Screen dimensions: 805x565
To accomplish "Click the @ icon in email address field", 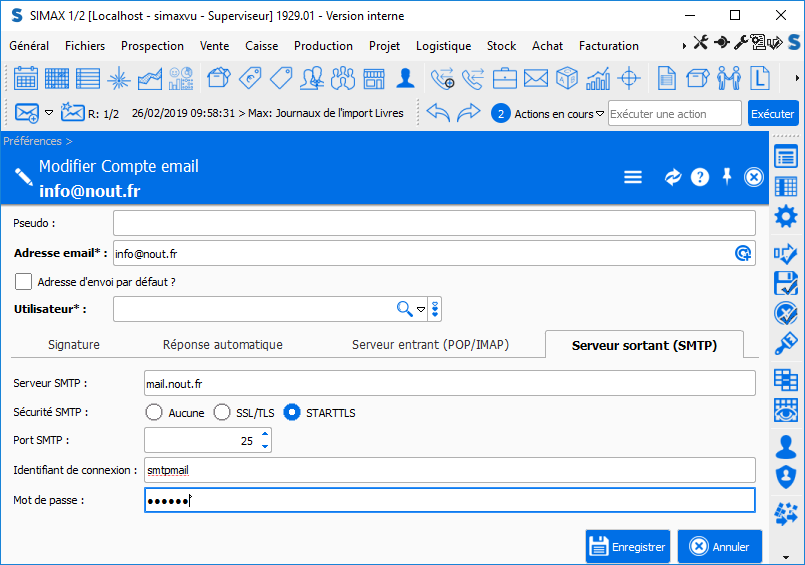I will pos(743,254).
